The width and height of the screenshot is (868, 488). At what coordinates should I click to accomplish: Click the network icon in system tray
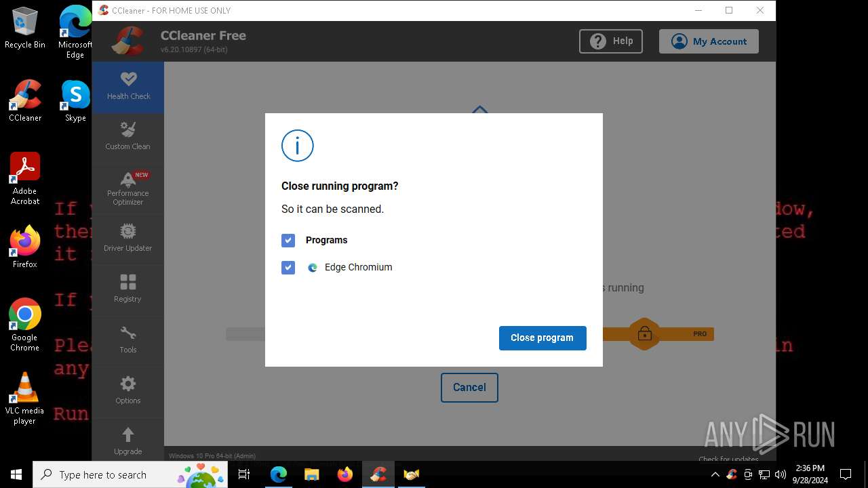(x=764, y=474)
